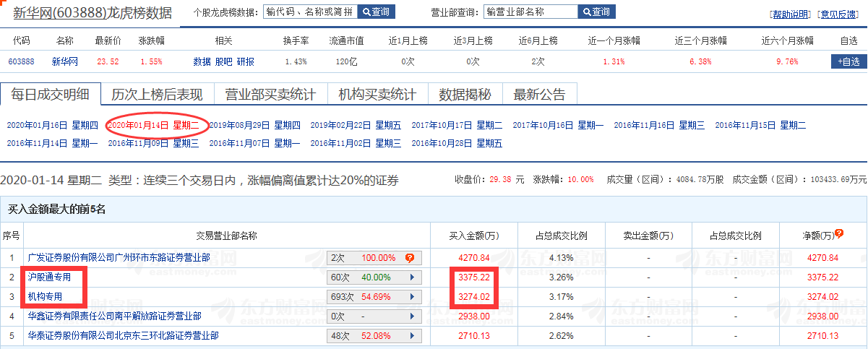Open 华鑫证券南平解放路证券营业部 link

pos(114,316)
